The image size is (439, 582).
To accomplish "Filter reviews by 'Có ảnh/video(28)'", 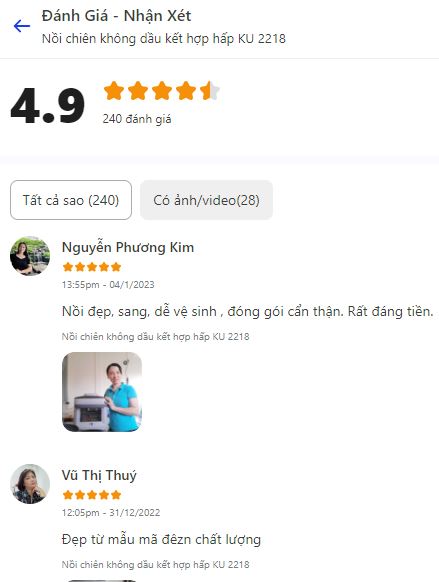I will coord(206,200).
